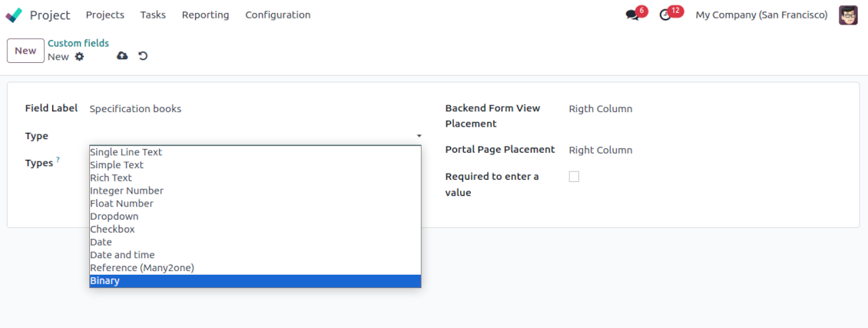Go to Custom fields breadcrumb link
Viewport: 868px width, 328px height.
coord(78,43)
